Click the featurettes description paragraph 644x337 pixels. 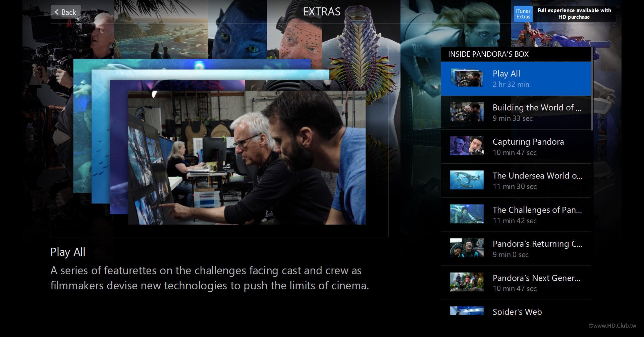[x=210, y=278]
